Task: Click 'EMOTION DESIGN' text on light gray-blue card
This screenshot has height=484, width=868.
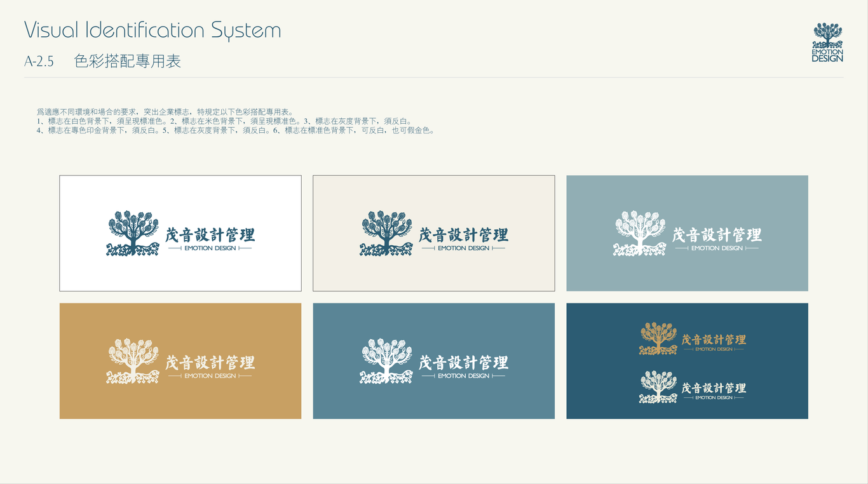Action: point(717,248)
